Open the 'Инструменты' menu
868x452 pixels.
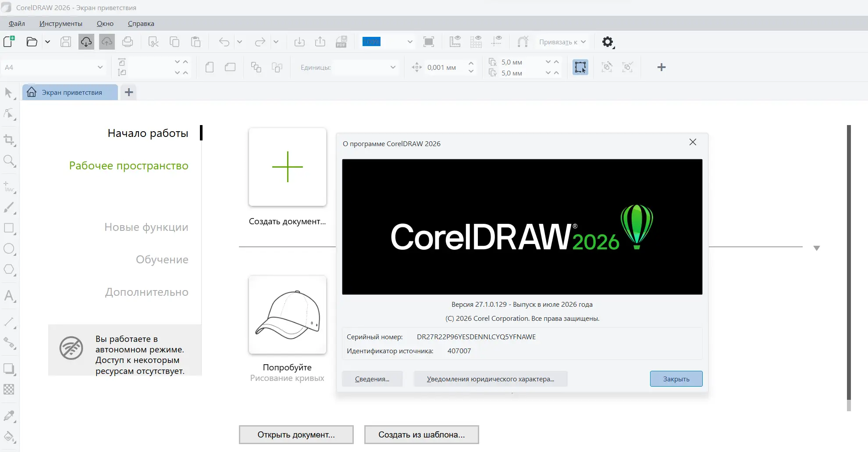[x=61, y=24]
